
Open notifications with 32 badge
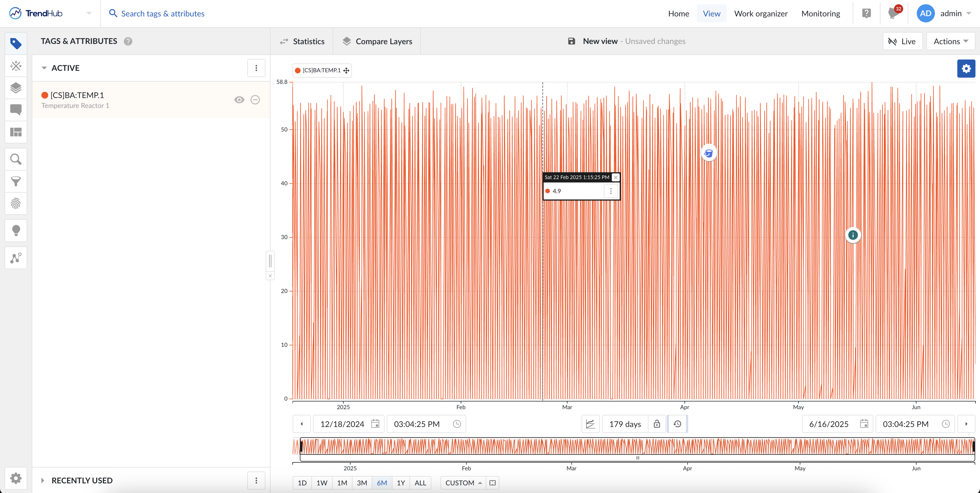pyautogui.click(x=893, y=13)
